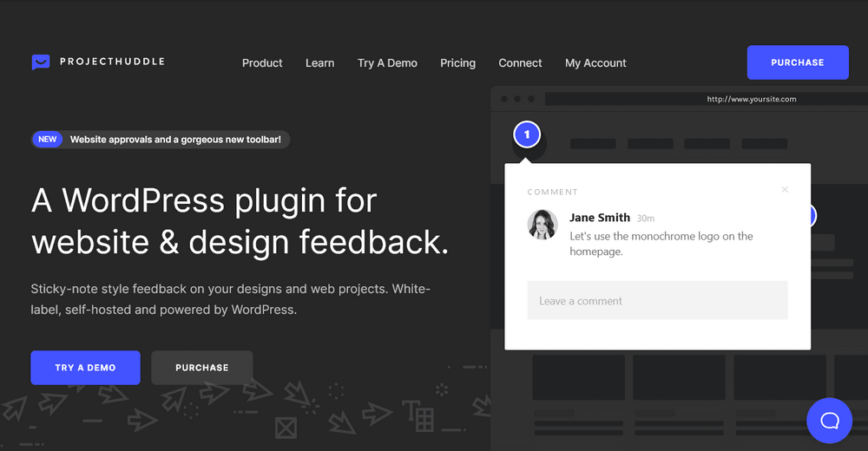868x451 pixels.
Task: Select Try A Demo in the navigation bar
Action: tap(387, 63)
